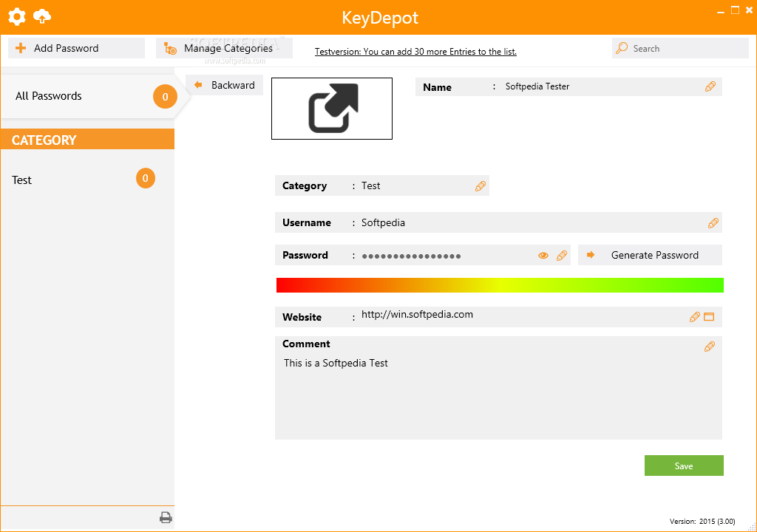
Task: Click the CATEGORY header
Action: click(x=87, y=140)
